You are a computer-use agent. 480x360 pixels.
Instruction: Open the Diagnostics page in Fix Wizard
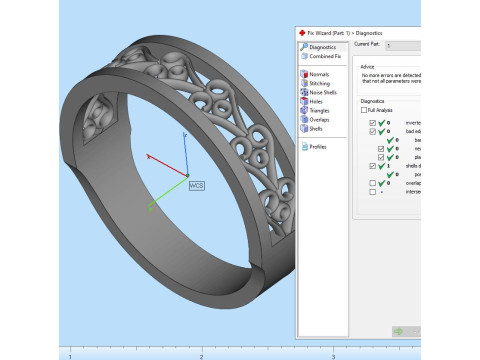pos(318,47)
